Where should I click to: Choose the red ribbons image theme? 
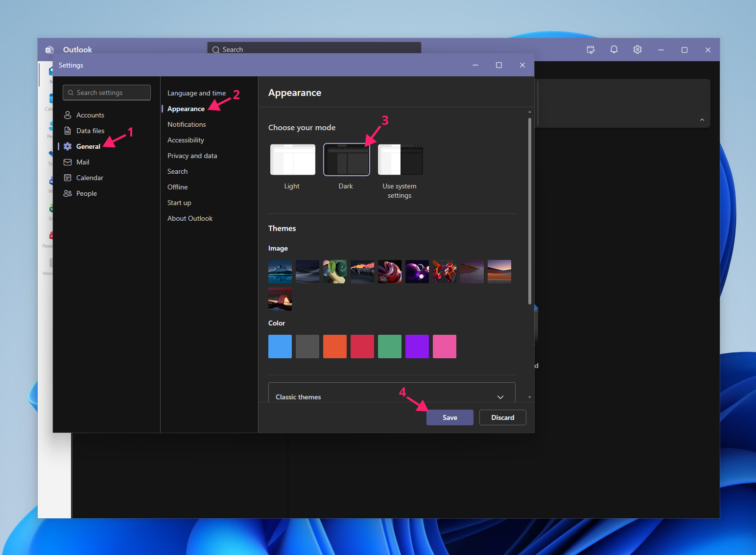[445, 272]
